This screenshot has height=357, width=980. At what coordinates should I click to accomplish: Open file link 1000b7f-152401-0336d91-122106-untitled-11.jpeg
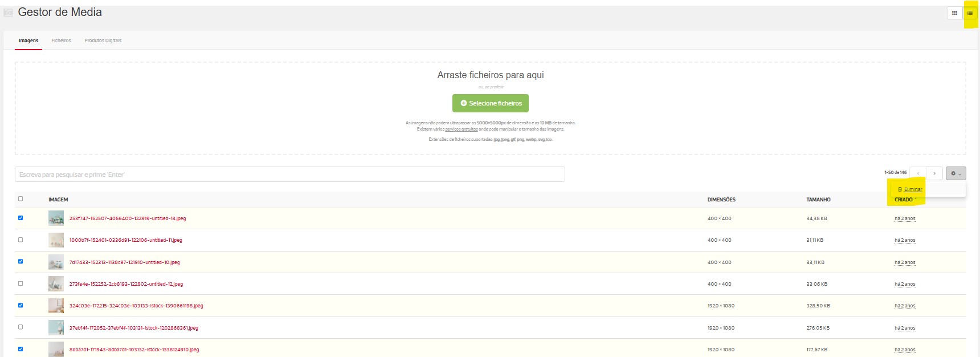(x=126, y=240)
